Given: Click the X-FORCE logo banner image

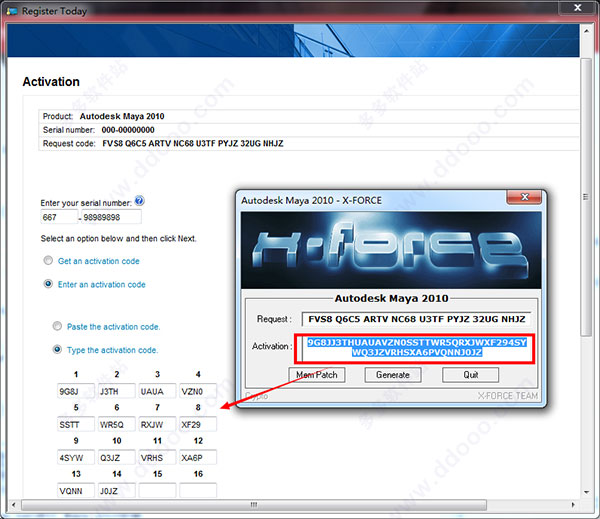Looking at the screenshot, I should (x=391, y=250).
